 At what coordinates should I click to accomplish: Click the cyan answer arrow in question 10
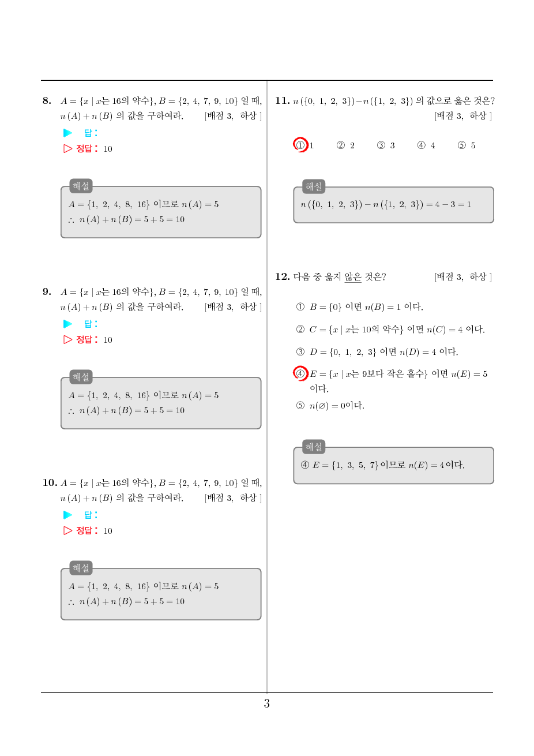click(68, 515)
